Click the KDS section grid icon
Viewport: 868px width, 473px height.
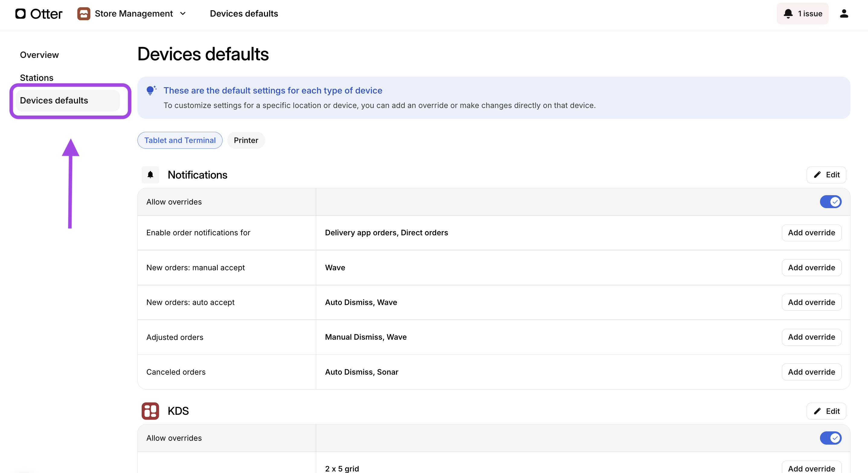coord(150,411)
